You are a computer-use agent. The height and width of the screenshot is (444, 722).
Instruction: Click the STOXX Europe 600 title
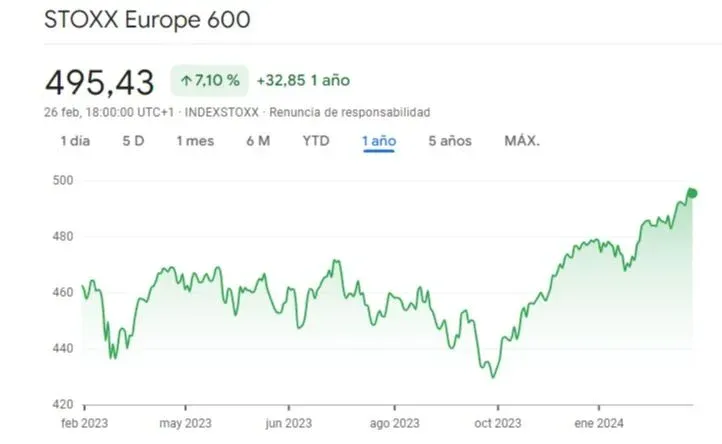point(147,20)
